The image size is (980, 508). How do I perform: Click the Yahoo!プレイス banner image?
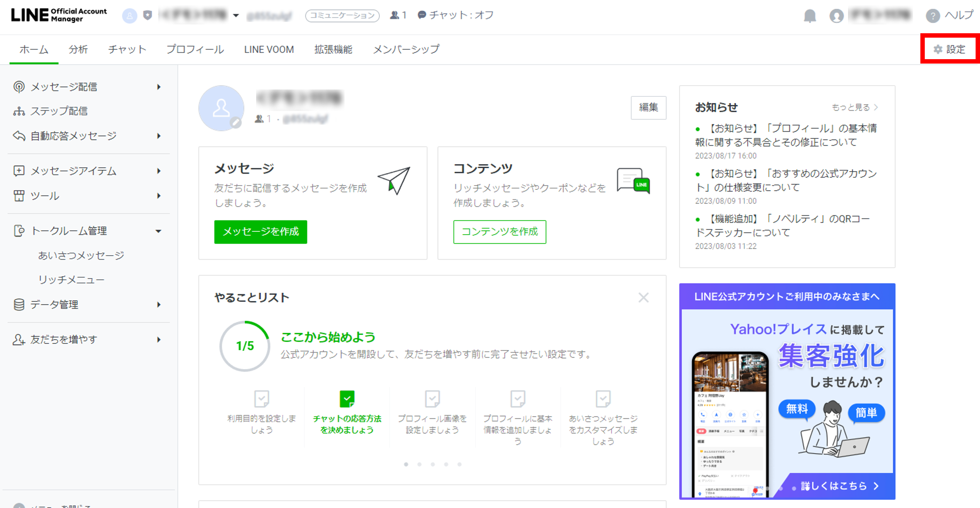787,391
